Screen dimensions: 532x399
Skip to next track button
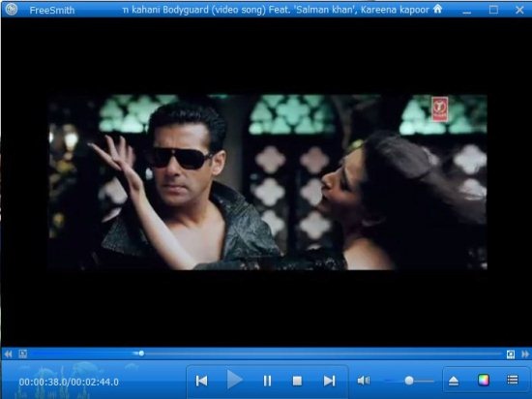click(x=329, y=381)
